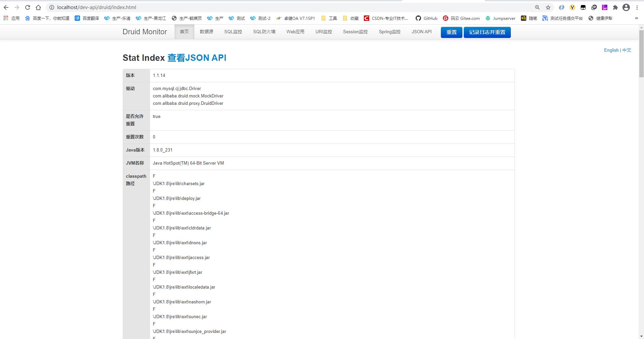Reload the page with the refresh icon
The height and width of the screenshot is (339, 644).
click(x=28, y=7)
